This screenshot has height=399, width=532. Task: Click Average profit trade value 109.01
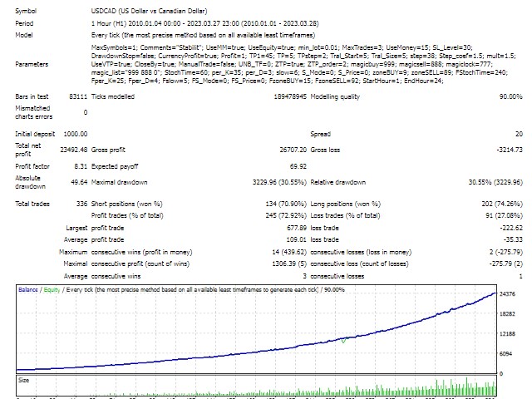pos(296,239)
